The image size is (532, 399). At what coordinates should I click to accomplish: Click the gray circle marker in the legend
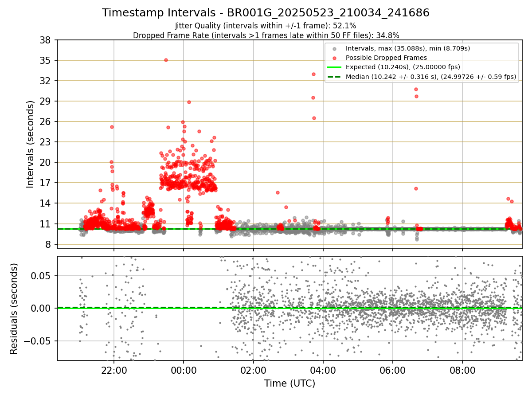(x=334, y=49)
